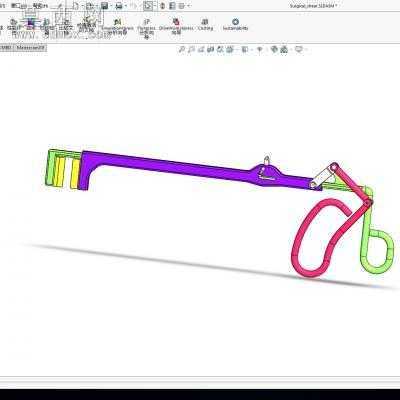Click the Rebuild traffic light icon
Image resolution: width=400 pixels, height=400 pixels.
(x=163, y=6)
